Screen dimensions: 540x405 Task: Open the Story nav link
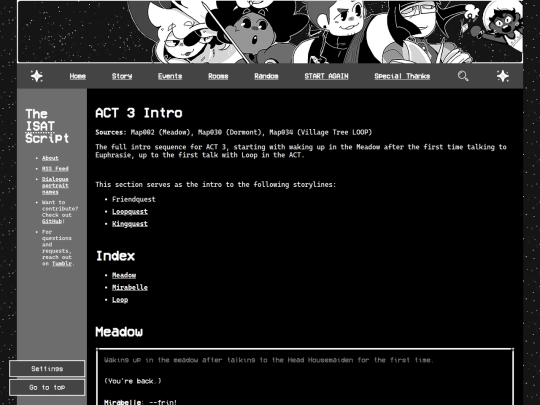point(122,76)
